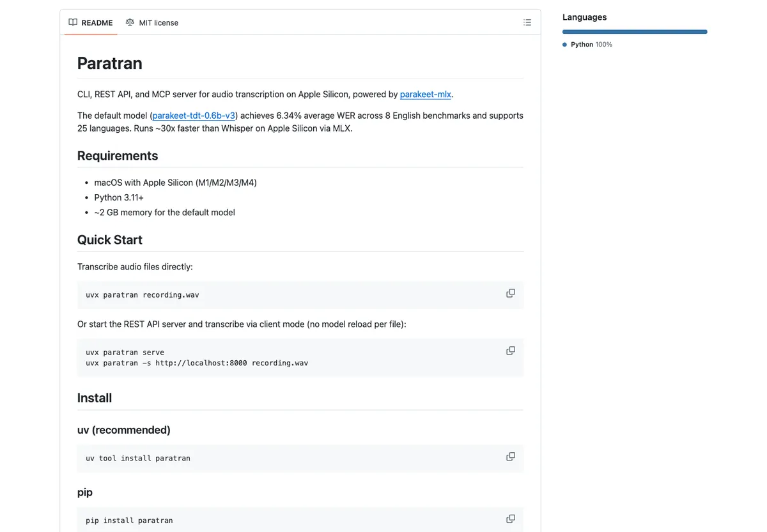Switch to the MIT license tab
The image size is (767, 532).
click(152, 22)
